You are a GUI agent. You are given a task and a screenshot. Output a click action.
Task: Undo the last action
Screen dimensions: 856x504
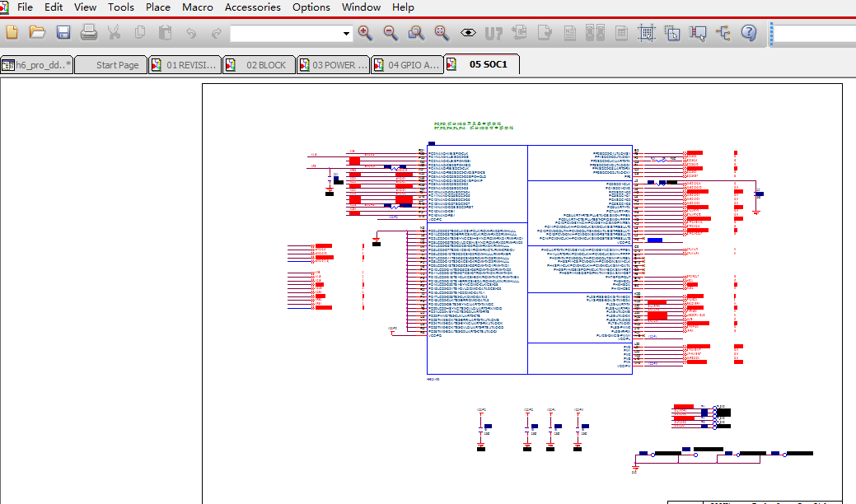click(190, 33)
